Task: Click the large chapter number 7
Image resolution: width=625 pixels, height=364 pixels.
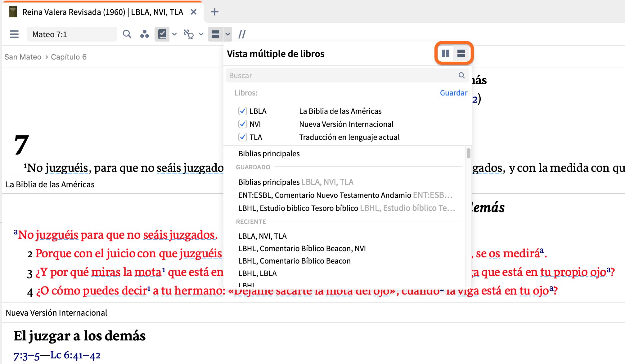Action: click(x=21, y=145)
